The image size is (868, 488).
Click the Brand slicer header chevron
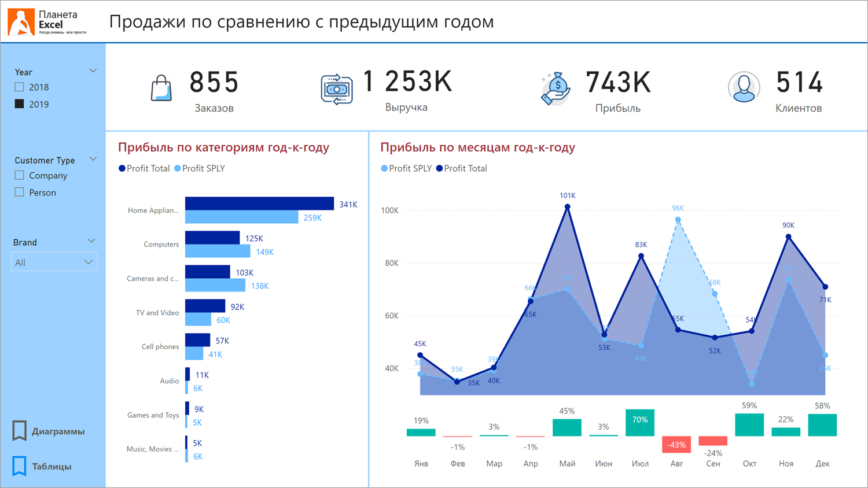[x=91, y=241]
